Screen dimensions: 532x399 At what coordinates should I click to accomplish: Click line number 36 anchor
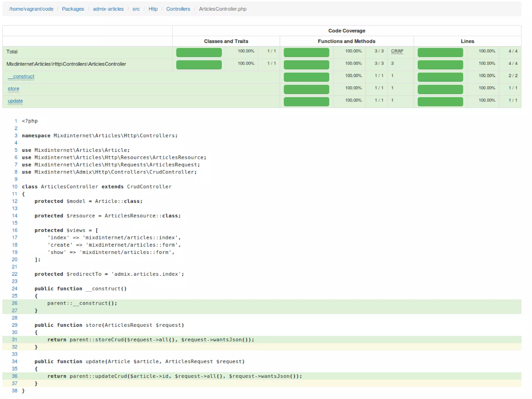[15, 376]
